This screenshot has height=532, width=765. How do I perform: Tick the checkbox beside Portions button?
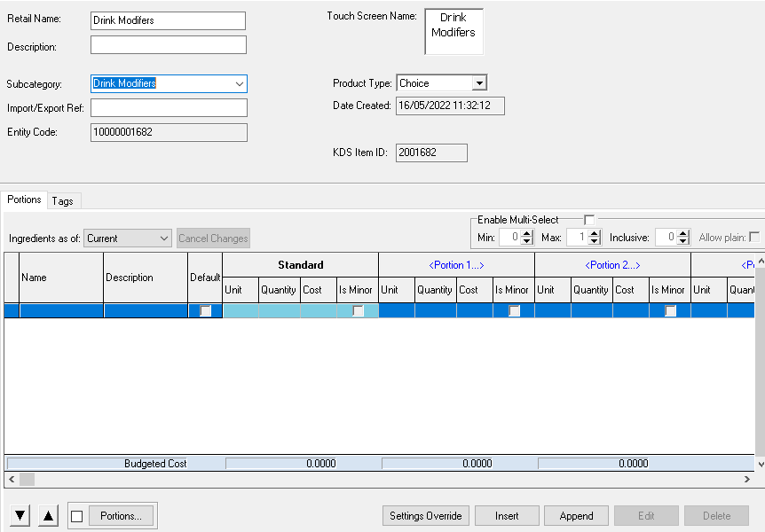[77, 516]
